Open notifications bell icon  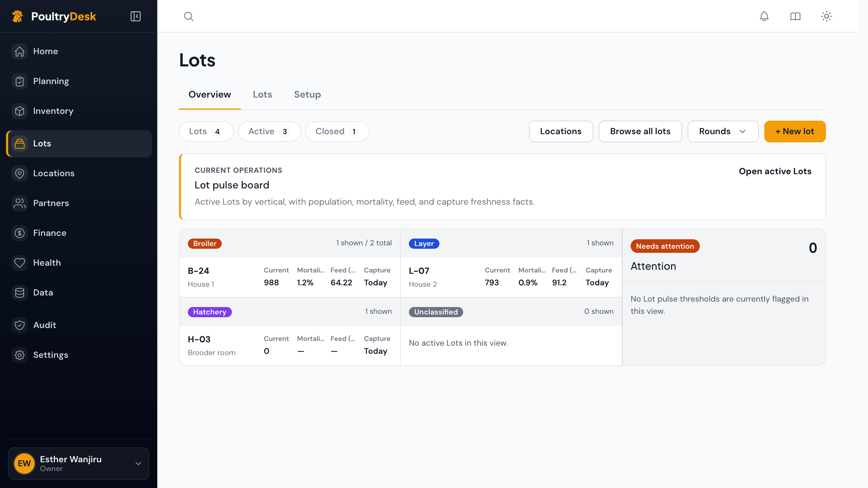point(764,16)
